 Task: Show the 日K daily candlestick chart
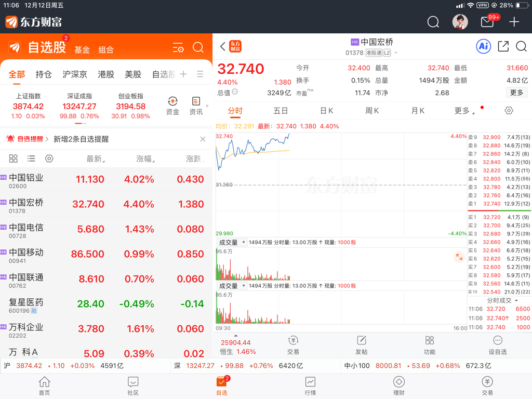pyautogui.click(x=327, y=111)
